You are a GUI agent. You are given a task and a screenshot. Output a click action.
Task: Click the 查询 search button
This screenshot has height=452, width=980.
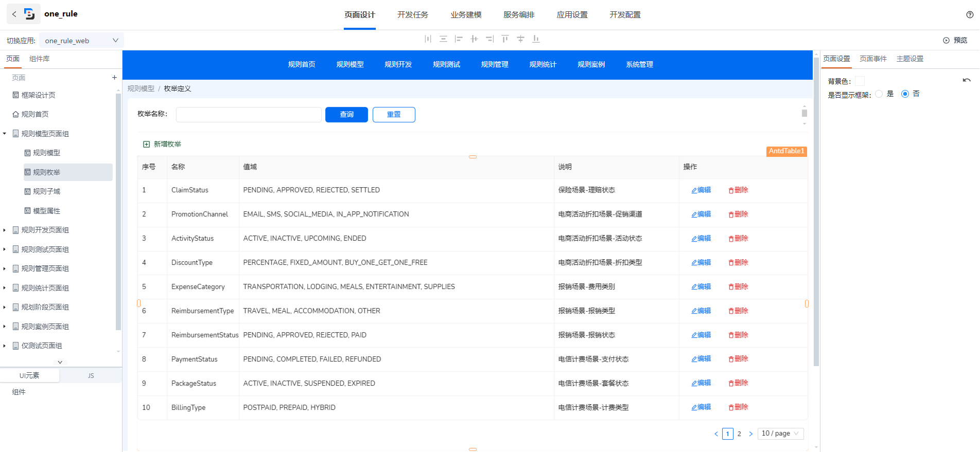346,115
